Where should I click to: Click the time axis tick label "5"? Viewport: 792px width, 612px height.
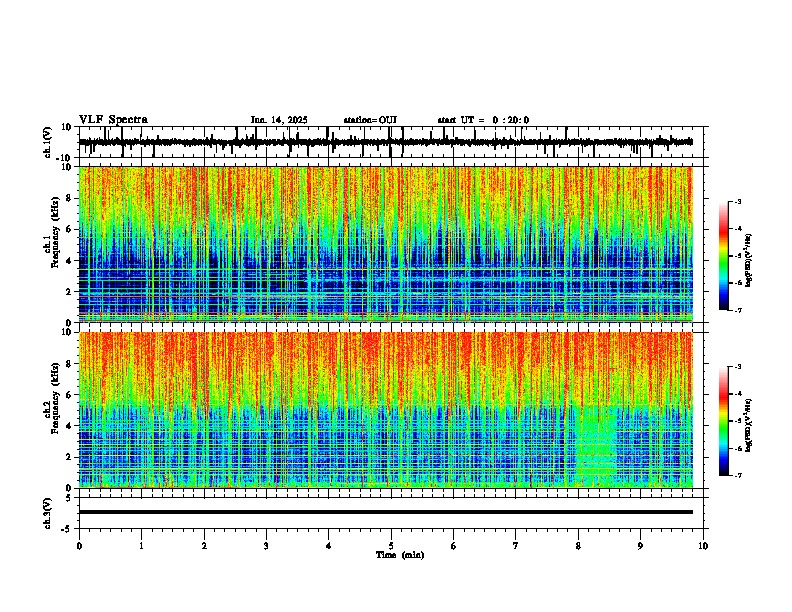pos(391,546)
